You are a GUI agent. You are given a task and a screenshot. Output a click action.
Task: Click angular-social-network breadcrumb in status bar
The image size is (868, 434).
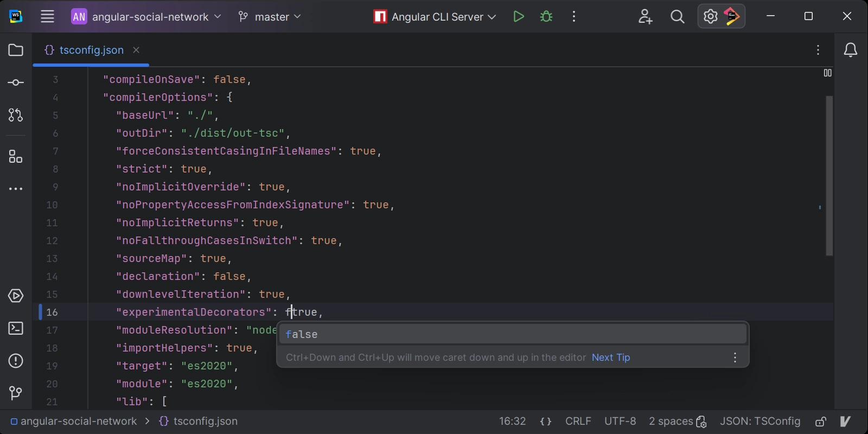74,421
